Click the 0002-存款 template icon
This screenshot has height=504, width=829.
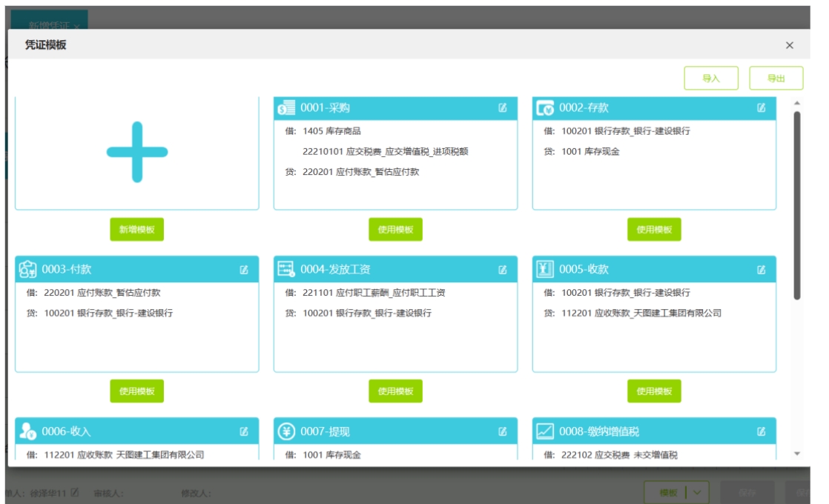click(x=545, y=107)
